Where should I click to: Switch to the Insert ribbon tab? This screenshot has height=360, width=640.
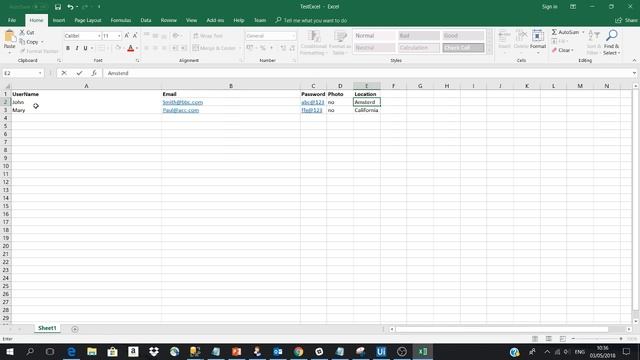[59, 20]
